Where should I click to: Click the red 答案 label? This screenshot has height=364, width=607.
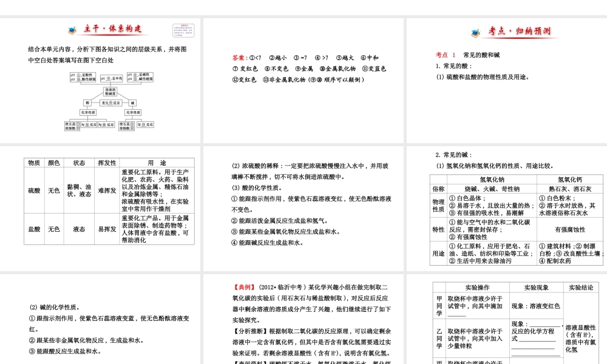pos(240,58)
